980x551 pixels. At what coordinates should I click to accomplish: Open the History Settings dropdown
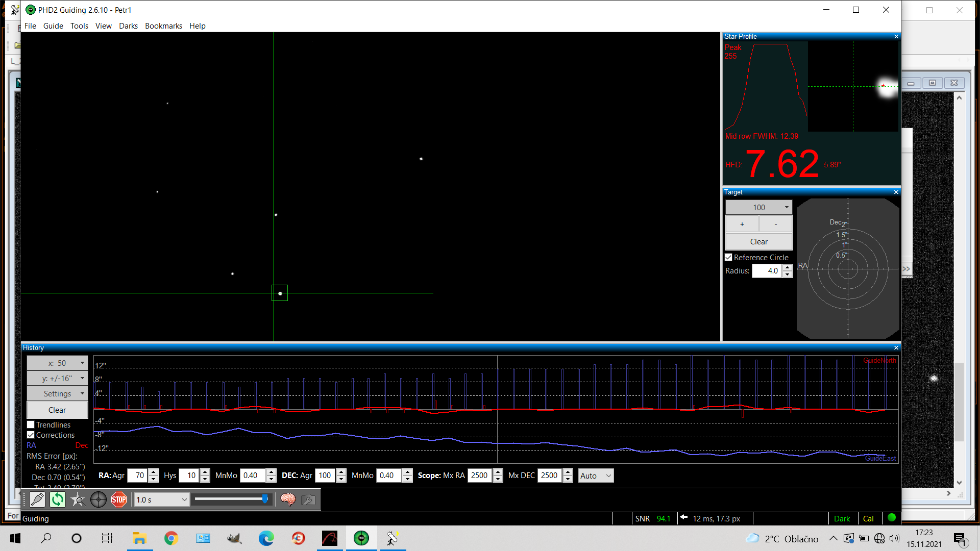click(57, 394)
